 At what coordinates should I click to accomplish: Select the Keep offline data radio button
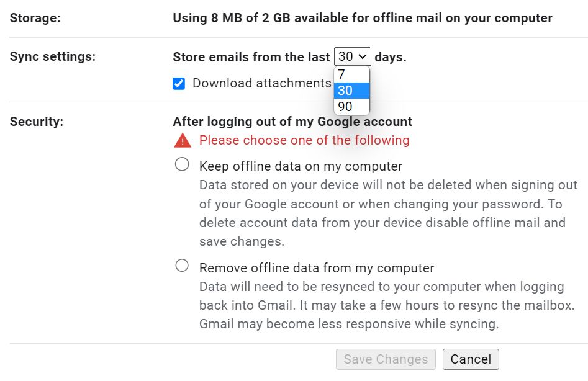point(182,164)
